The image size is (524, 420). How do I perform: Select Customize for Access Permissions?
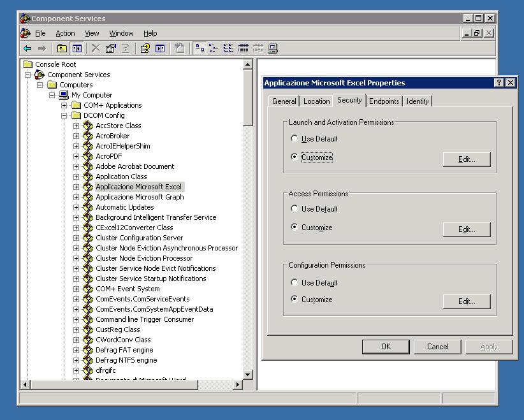295,227
